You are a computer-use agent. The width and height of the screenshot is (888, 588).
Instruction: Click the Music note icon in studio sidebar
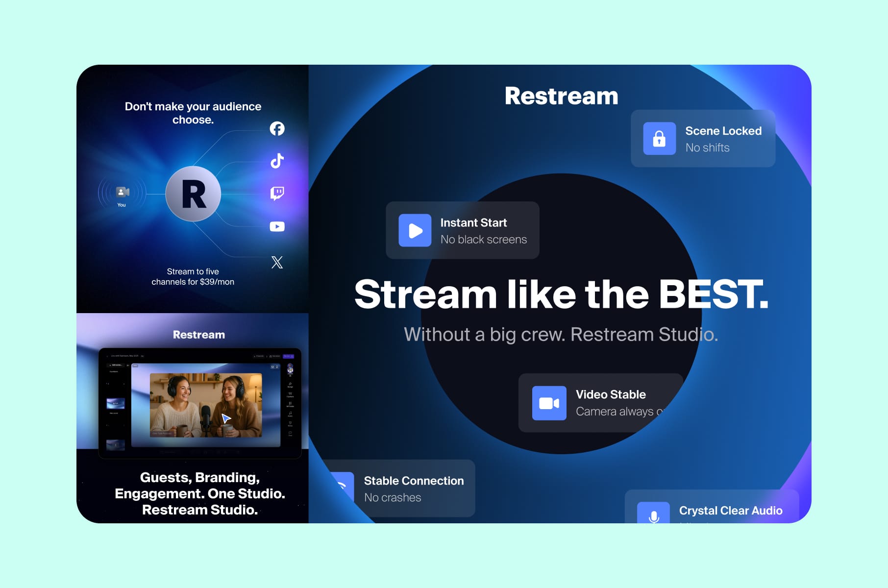click(290, 413)
